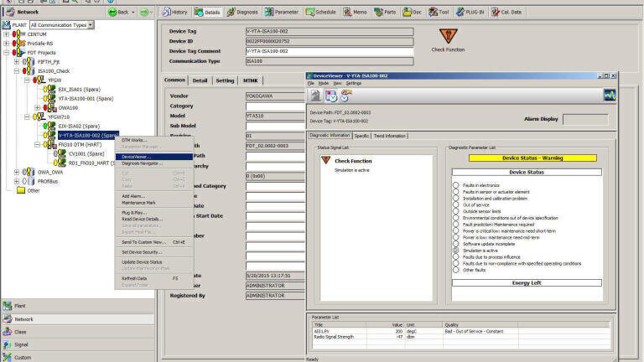Open the waveform trend icon in DeviceViewer
Screen dimensions: 644x362
point(610,96)
